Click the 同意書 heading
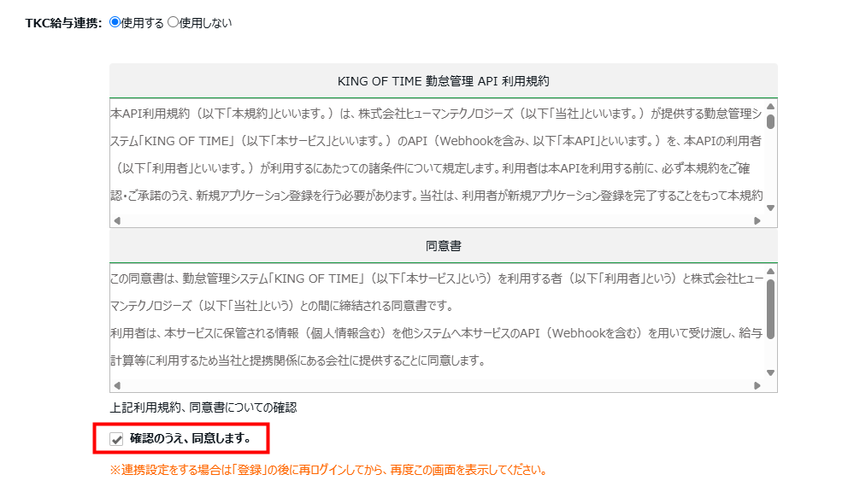Screen dimensions: 854x504 444,246
